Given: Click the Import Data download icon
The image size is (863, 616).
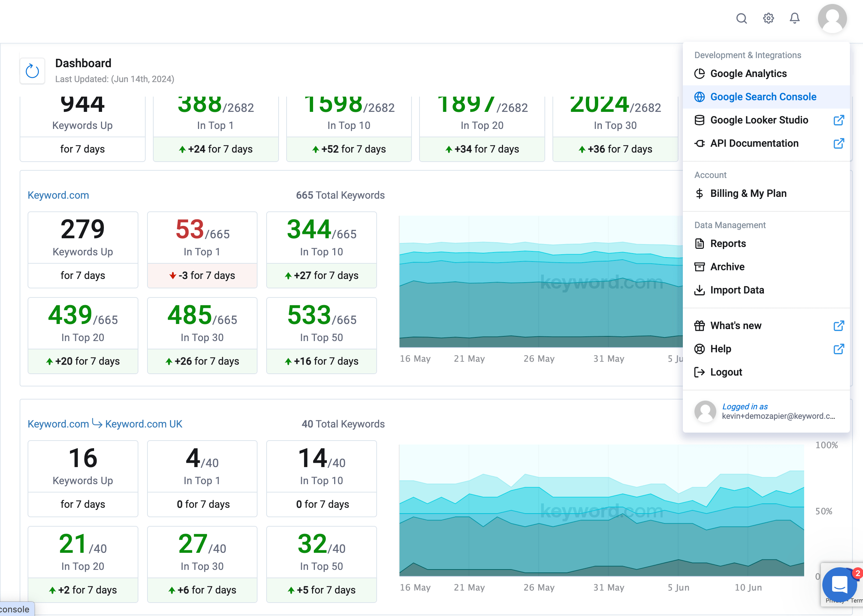Looking at the screenshot, I should pos(700,290).
